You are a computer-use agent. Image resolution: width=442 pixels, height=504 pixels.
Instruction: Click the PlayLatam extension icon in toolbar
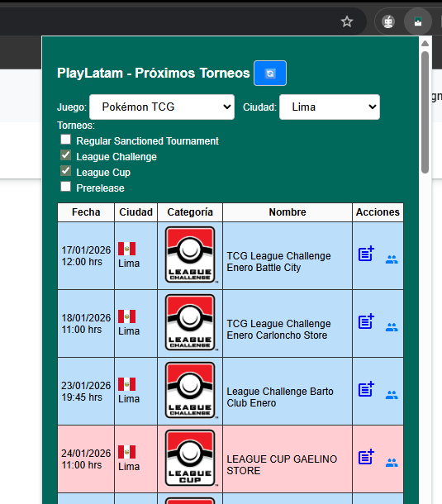[418, 21]
